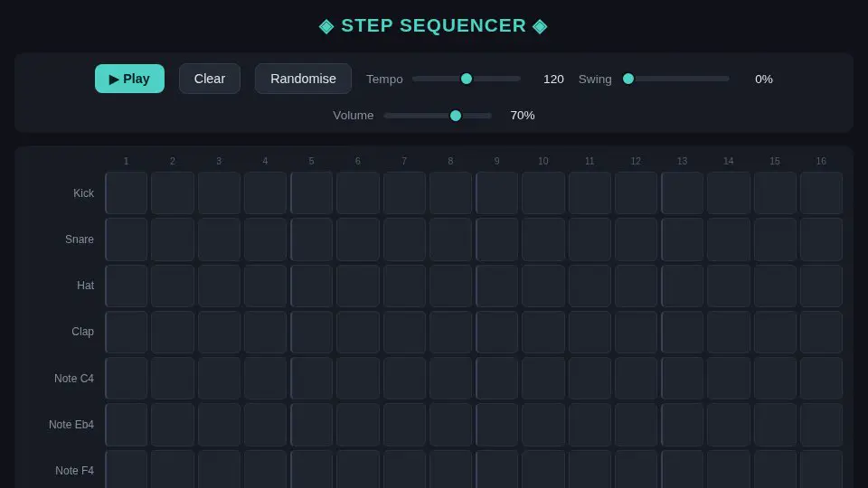Click the Randomise button
Image resolution: width=868 pixels, height=488 pixels.
pyautogui.click(x=303, y=79)
